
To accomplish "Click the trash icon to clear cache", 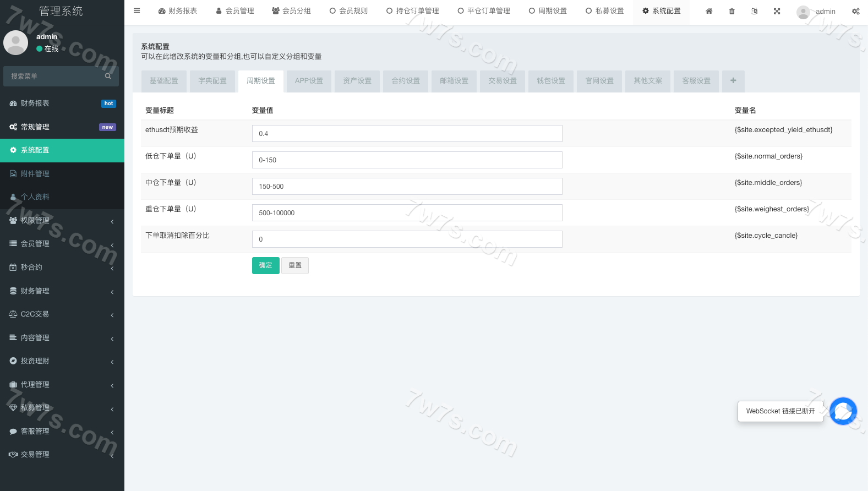I will (x=731, y=11).
